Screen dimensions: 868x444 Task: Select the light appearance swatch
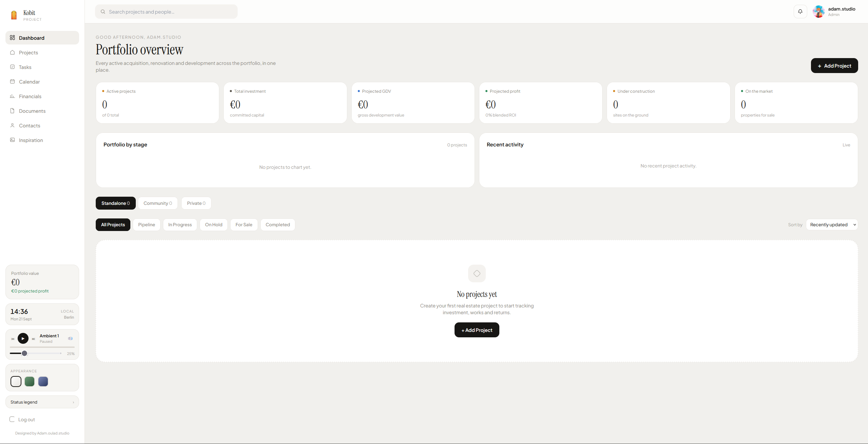point(16,381)
